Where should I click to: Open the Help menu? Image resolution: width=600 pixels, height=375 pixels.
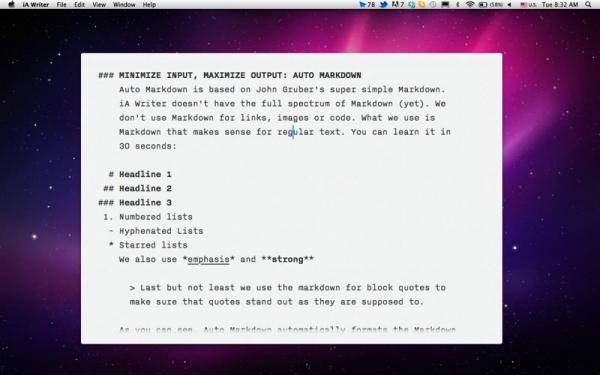149,5
